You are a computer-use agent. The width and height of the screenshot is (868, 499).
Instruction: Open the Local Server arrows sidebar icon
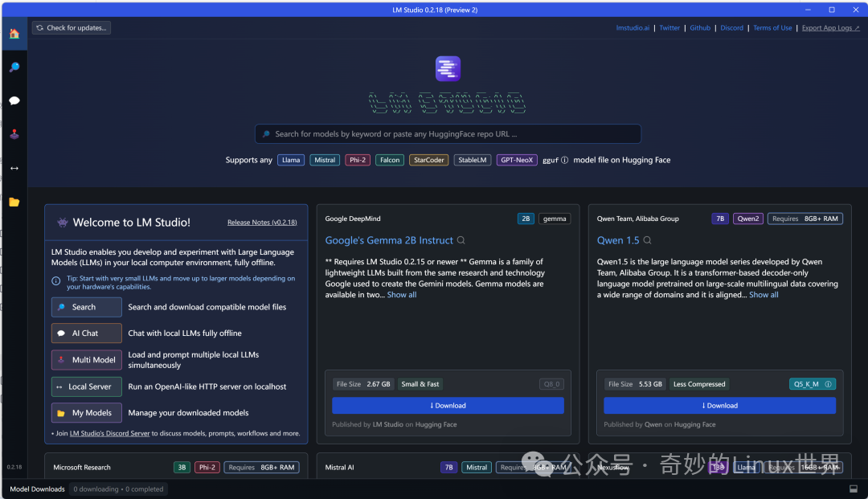tap(14, 168)
